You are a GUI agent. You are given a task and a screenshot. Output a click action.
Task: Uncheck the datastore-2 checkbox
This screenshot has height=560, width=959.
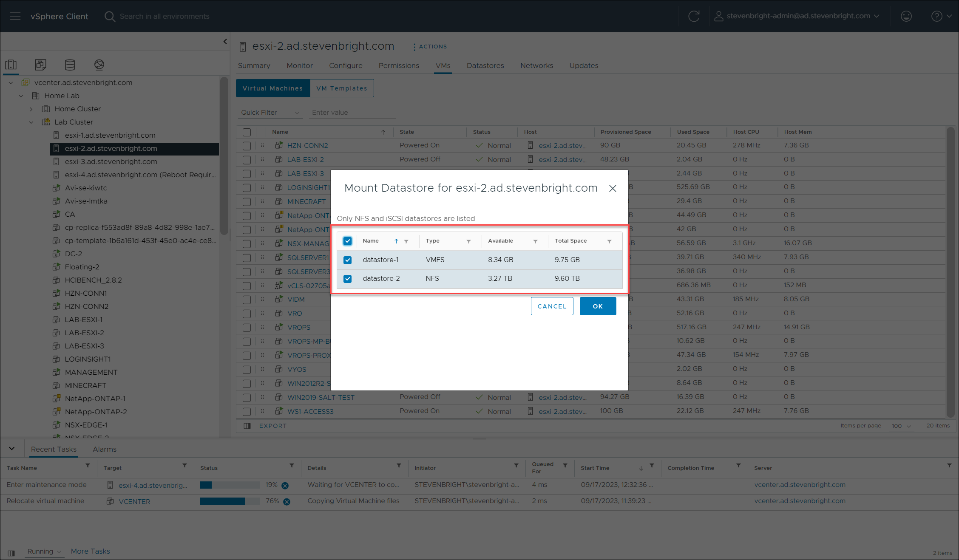(348, 279)
